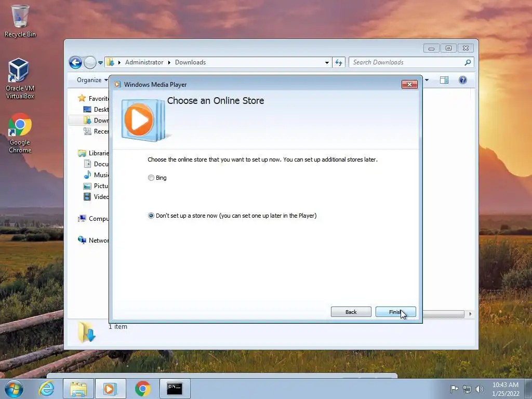532x399 pixels.
Task: Click the Finish button
Action: click(395, 312)
